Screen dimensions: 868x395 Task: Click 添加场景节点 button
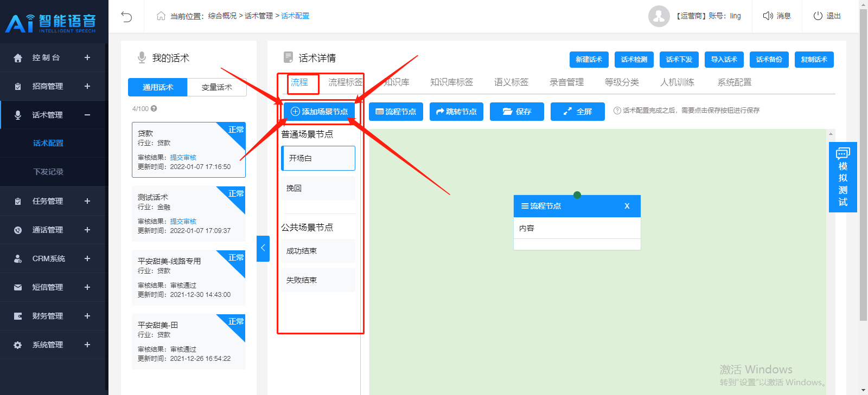click(320, 112)
